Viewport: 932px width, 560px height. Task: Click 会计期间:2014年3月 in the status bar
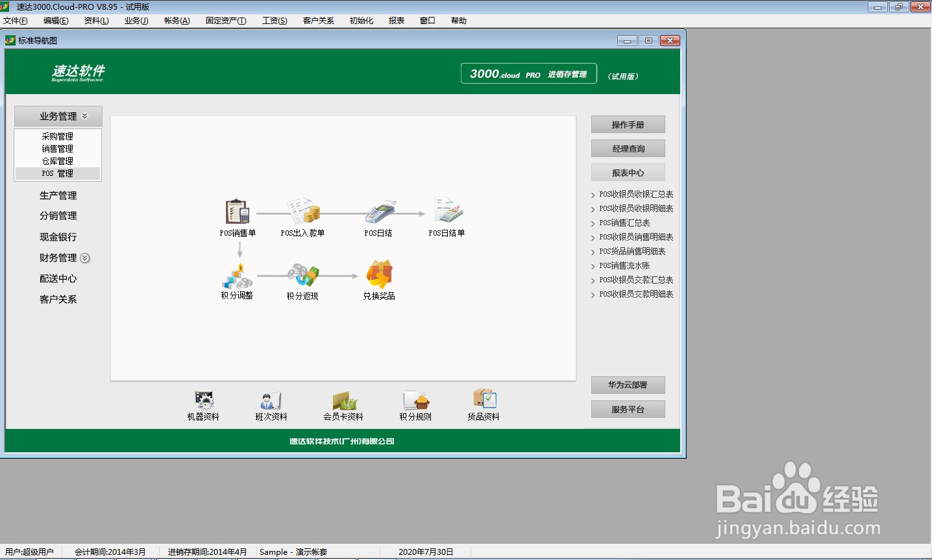pyautogui.click(x=110, y=552)
